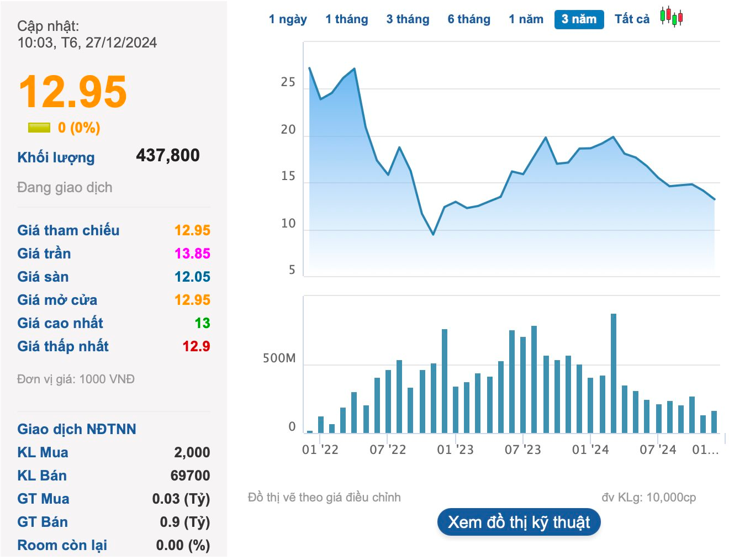The image size is (729, 560).
Task: Click the 01 '22 axis label
Action: [320, 449]
